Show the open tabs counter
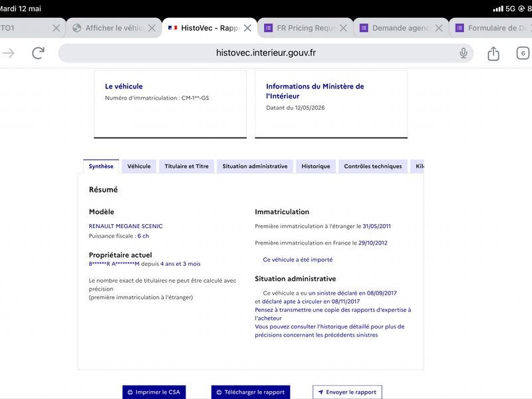The width and height of the screenshot is (532, 399). [523, 53]
